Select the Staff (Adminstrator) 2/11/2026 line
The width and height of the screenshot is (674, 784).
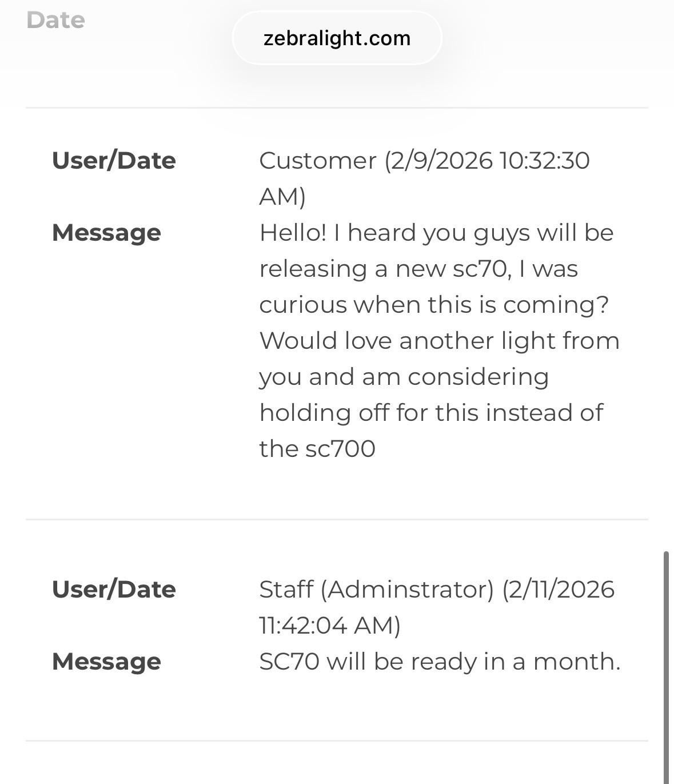(436, 590)
